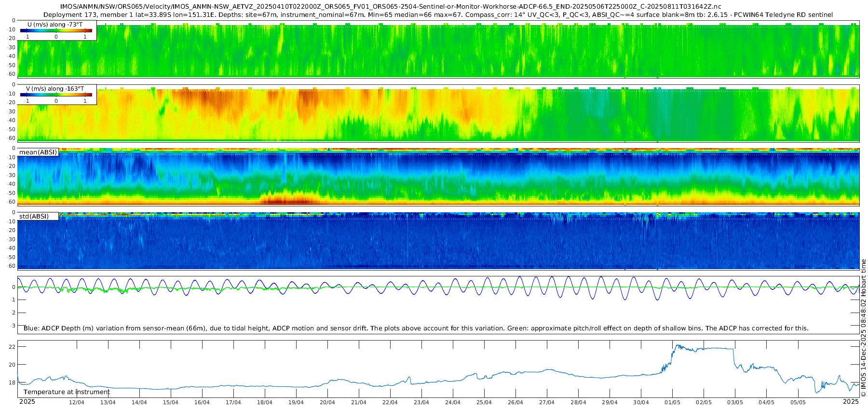Image resolution: width=868 pixels, height=410 pixels.
Task: Click the 24/04 date tick label
Action: (453, 402)
